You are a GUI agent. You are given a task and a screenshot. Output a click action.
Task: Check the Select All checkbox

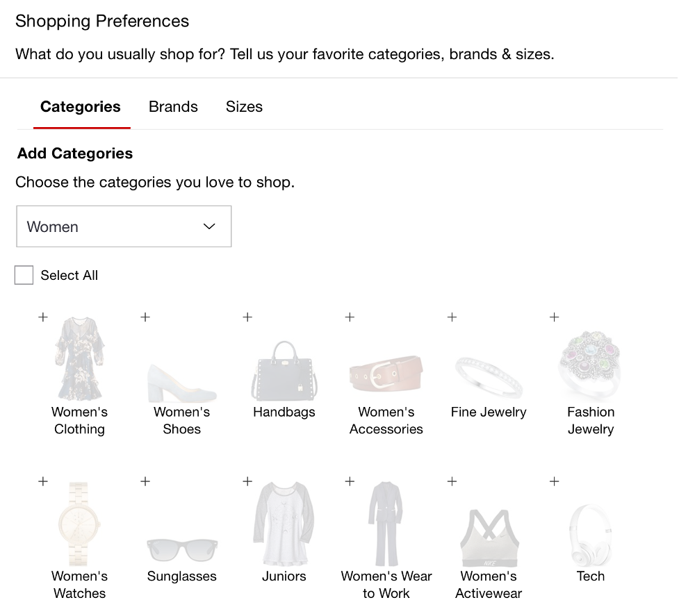pos(24,275)
